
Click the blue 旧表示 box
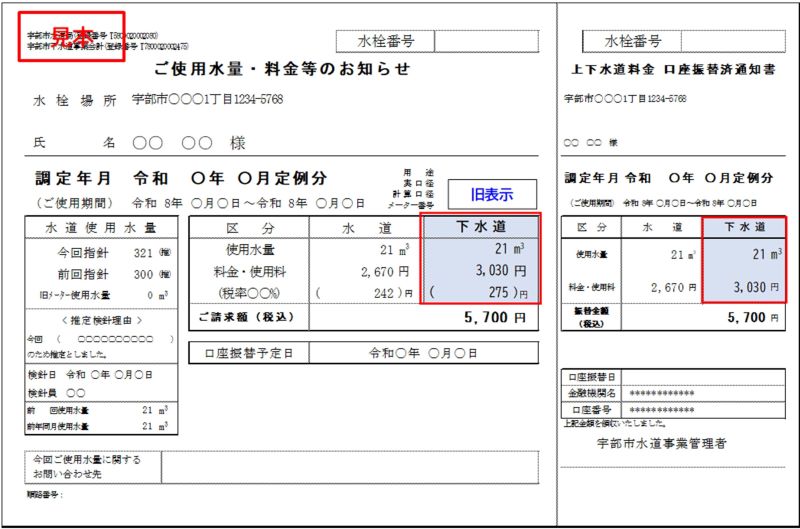click(492, 194)
